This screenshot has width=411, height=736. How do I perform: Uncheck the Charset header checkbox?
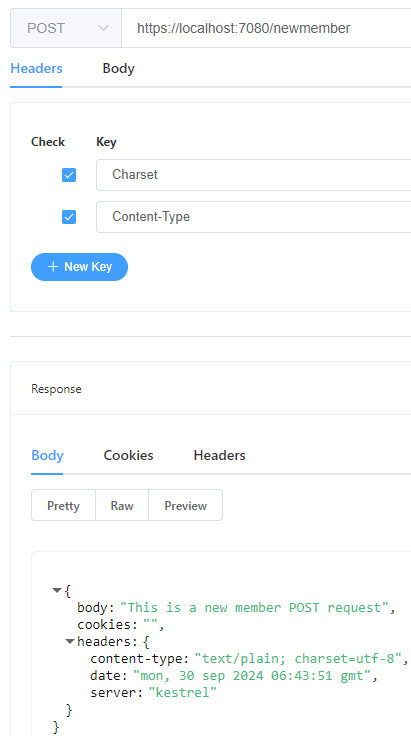(69, 175)
